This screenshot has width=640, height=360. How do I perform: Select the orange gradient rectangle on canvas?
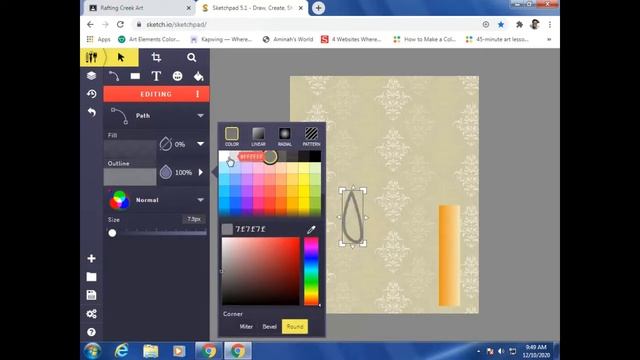(449, 256)
